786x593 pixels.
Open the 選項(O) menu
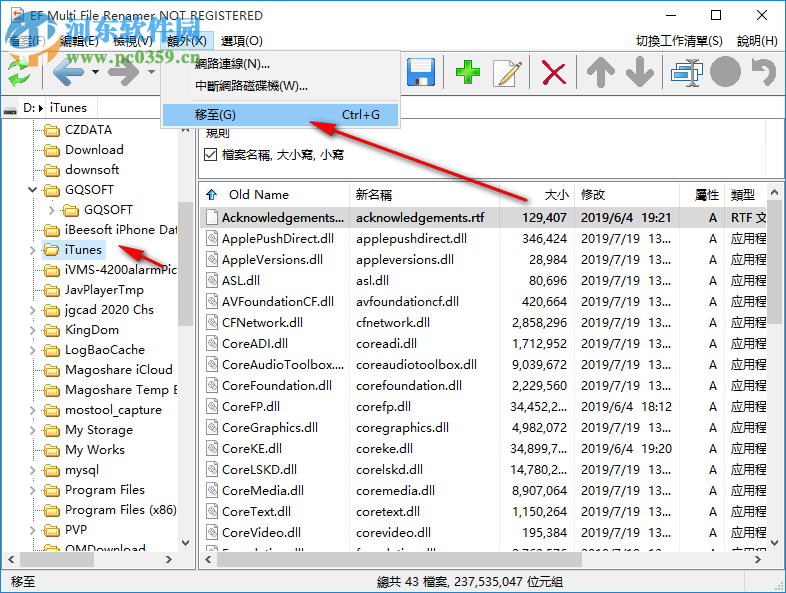click(242, 41)
